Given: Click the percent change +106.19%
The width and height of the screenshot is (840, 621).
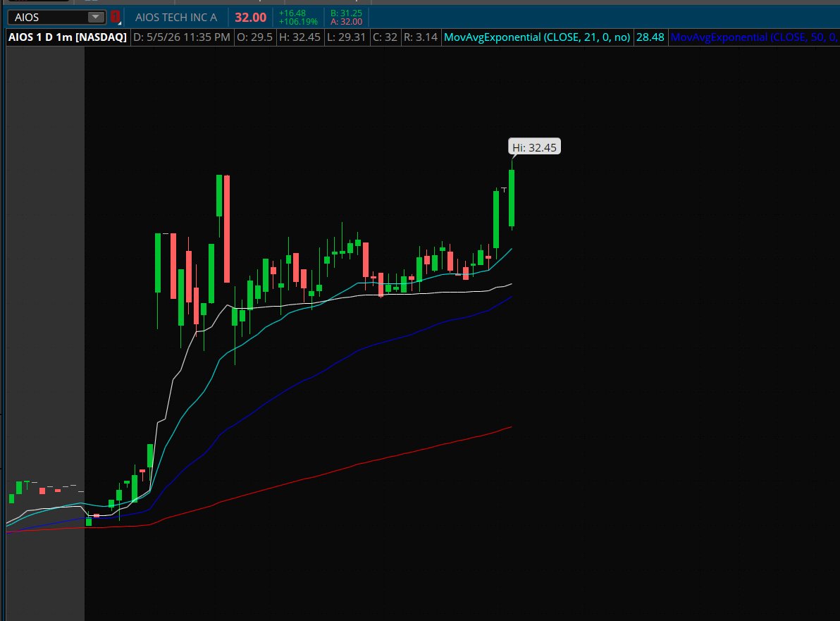Looking at the screenshot, I should (298, 22).
